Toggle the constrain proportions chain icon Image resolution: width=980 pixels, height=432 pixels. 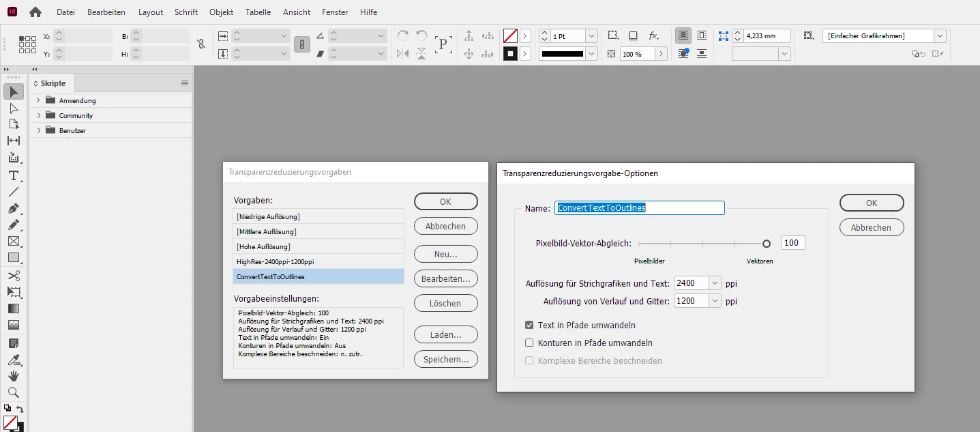(x=201, y=44)
